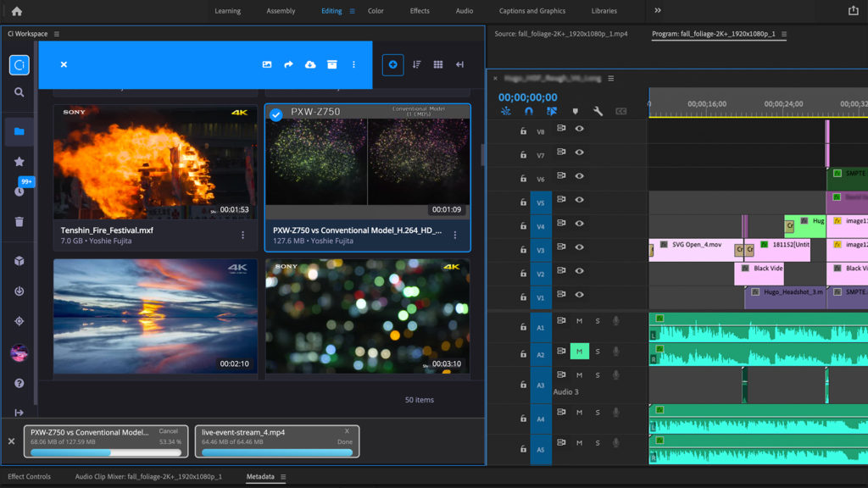Open the Program monitor panel menu
The height and width of the screenshot is (488, 868).
click(784, 34)
